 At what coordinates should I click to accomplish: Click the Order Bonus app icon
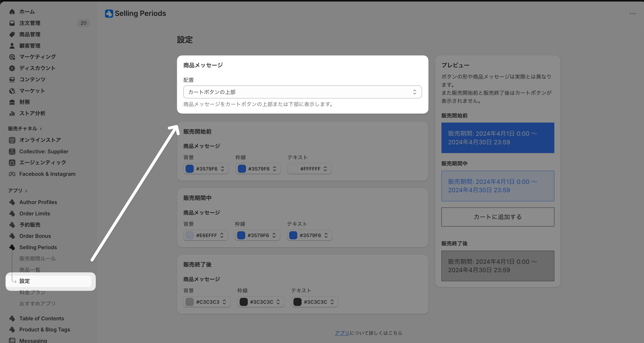[x=12, y=236]
